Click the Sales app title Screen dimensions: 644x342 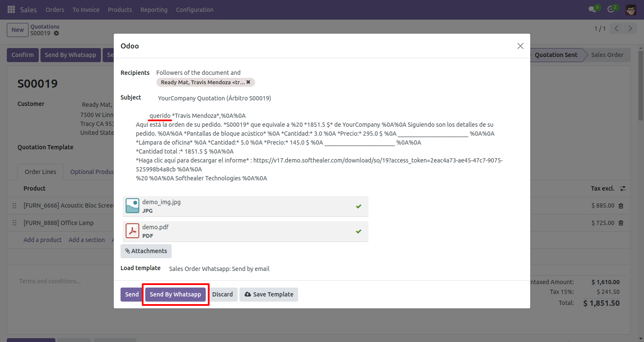click(29, 9)
